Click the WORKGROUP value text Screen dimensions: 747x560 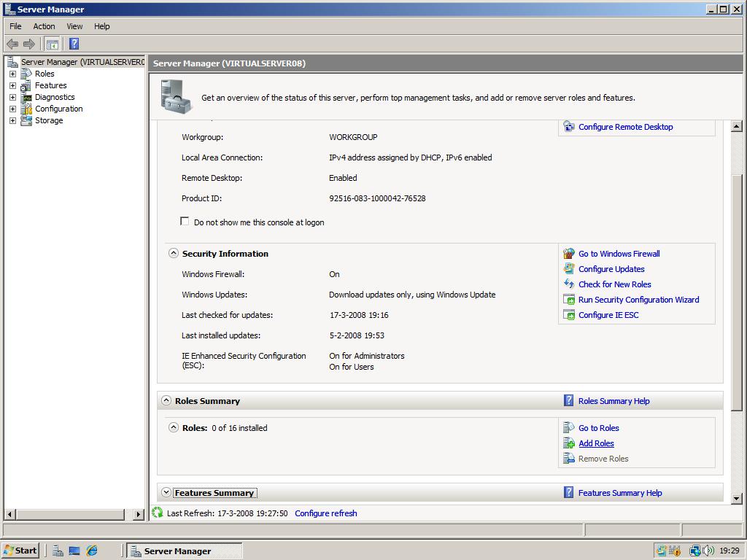click(x=353, y=136)
